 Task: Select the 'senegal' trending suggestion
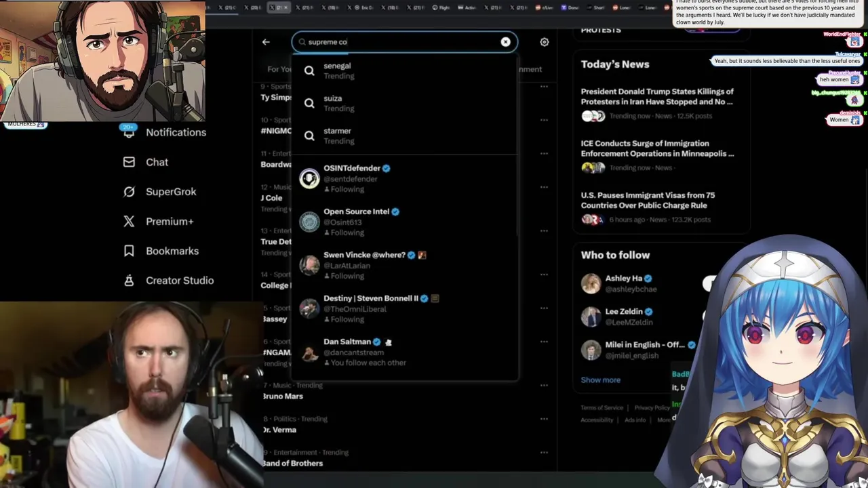click(x=404, y=70)
